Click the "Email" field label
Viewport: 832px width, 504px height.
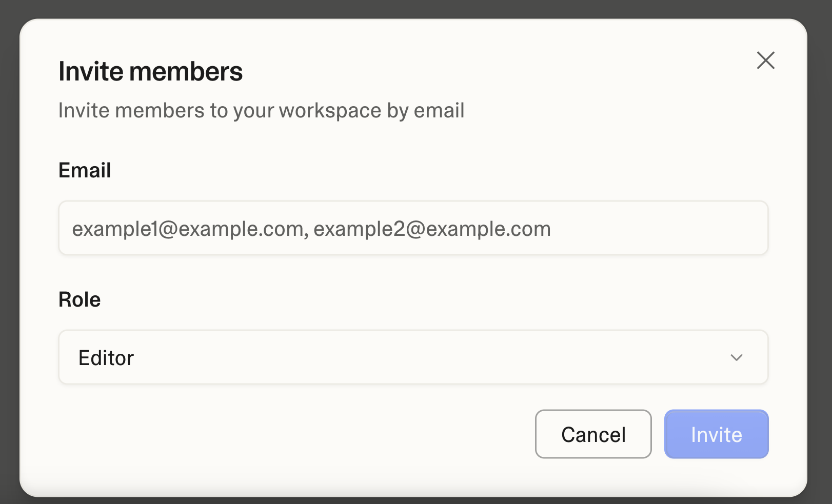coord(85,170)
